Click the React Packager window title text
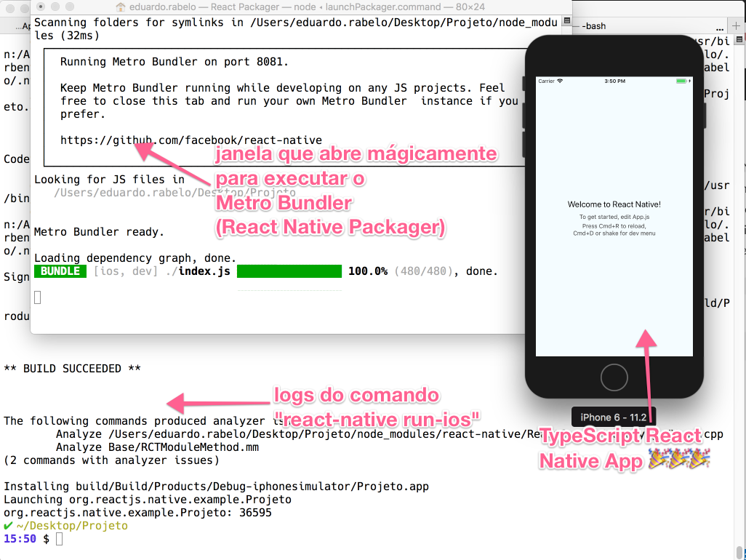Viewport: 746px width, 560px height. (307, 7)
